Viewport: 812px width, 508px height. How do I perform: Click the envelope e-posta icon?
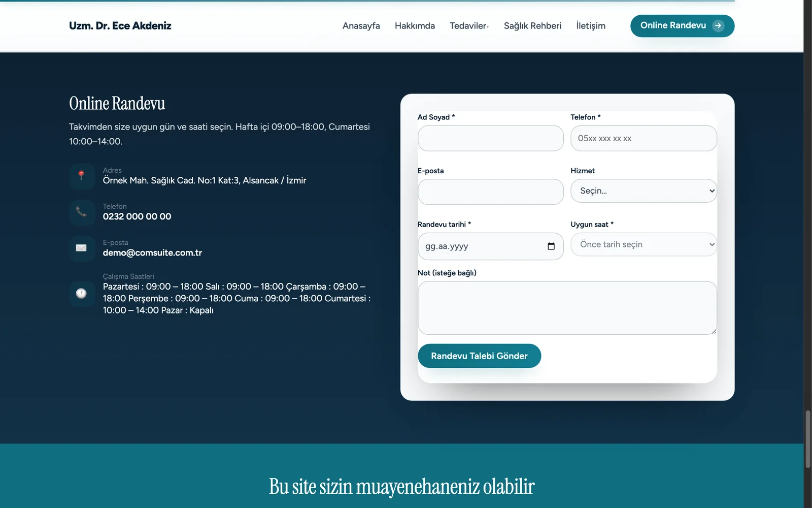point(81,248)
